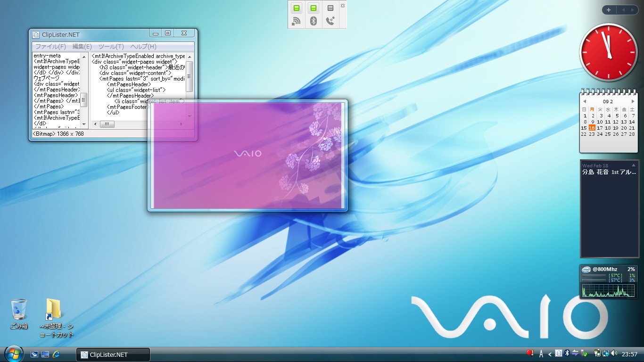Viewport: 644px width, 362px height.
Task: Click the sidebar previous-page arrow
Action: 623,10
